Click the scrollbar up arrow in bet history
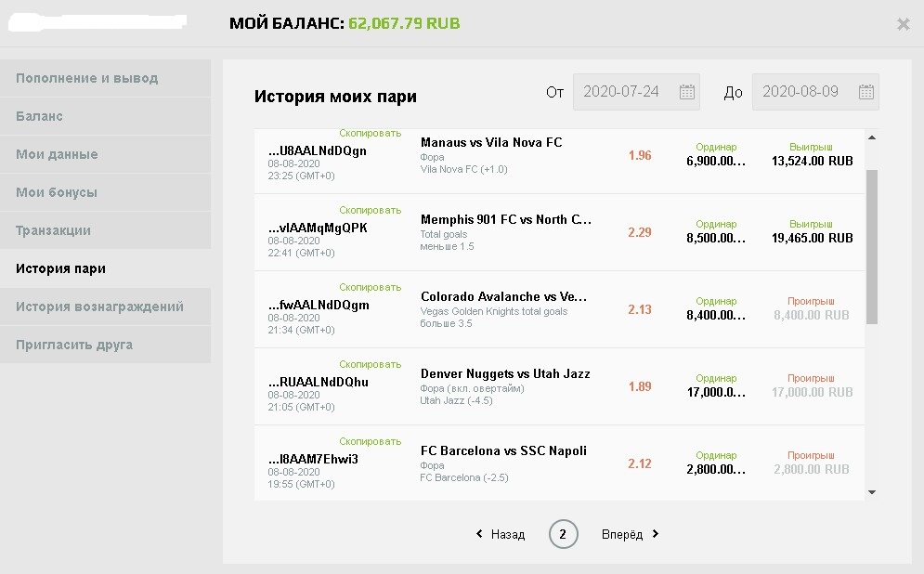Screen dimensions: 924x574 tap(872, 137)
